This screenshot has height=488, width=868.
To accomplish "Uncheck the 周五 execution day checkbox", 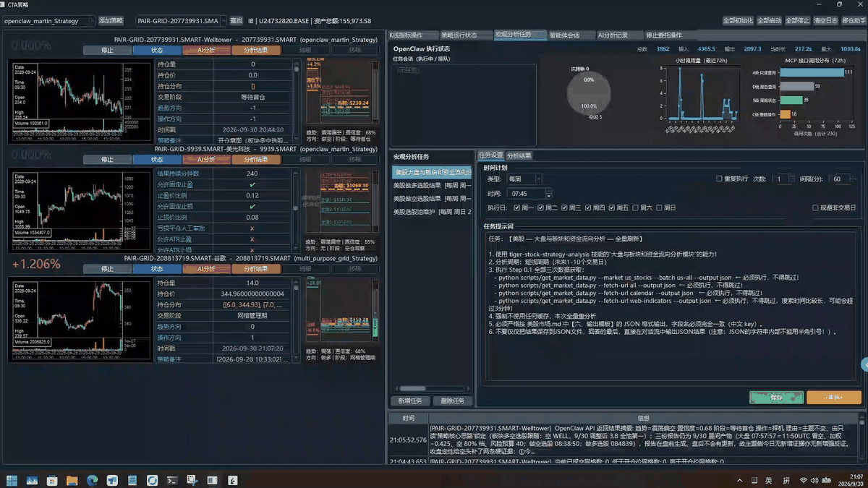I will (x=611, y=208).
